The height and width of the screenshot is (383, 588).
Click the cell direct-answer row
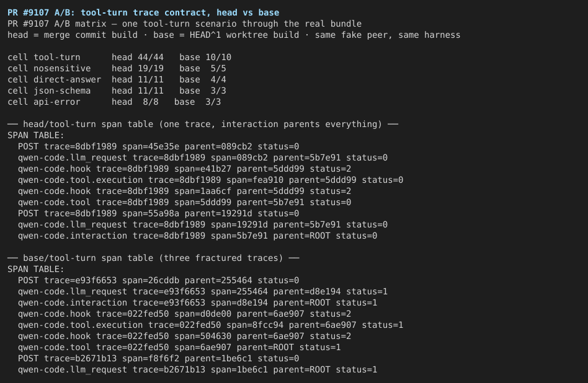click(117, 80)
